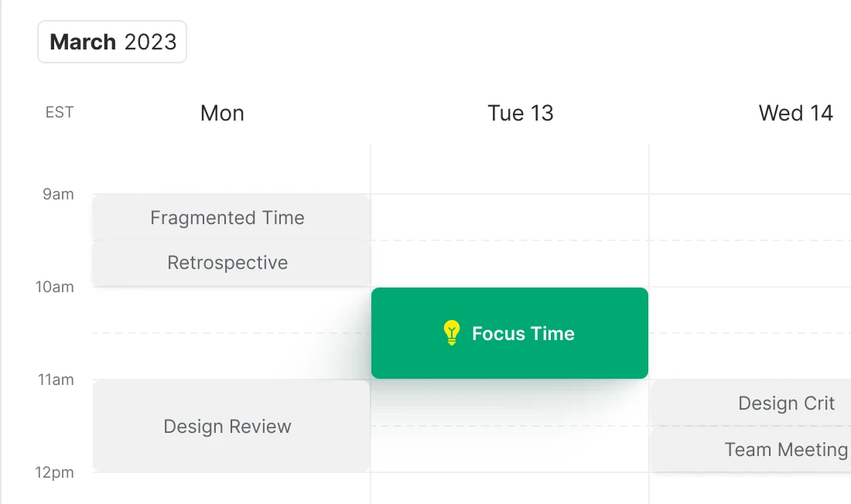Open the Fragmented Time event
The width and height of the screenshot is (851, 504).
[227, 218]
